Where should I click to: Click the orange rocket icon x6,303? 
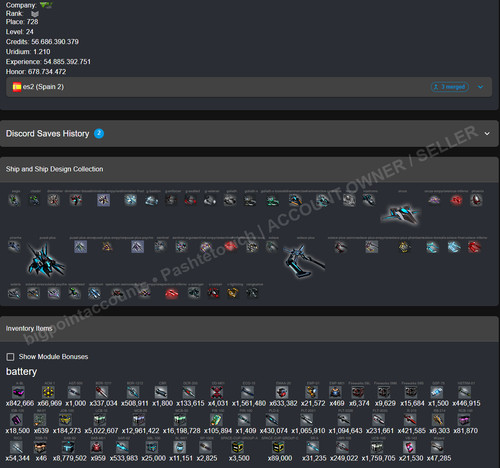(x=438, y=419)
